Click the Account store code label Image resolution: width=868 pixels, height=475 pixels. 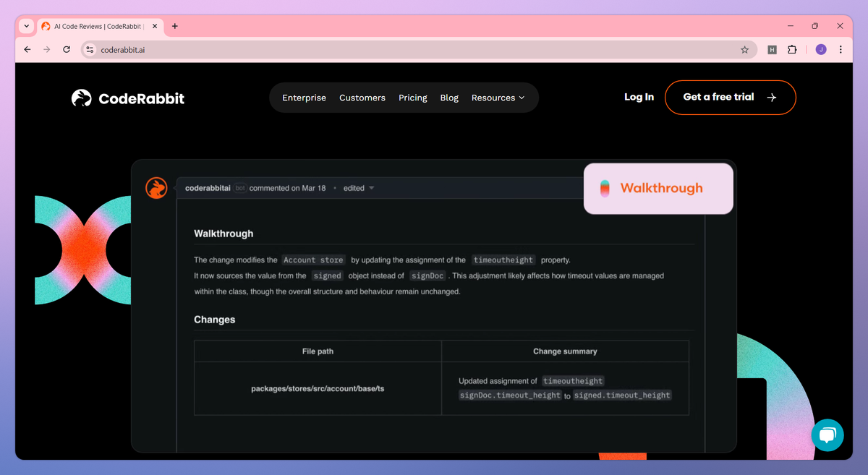313,260
